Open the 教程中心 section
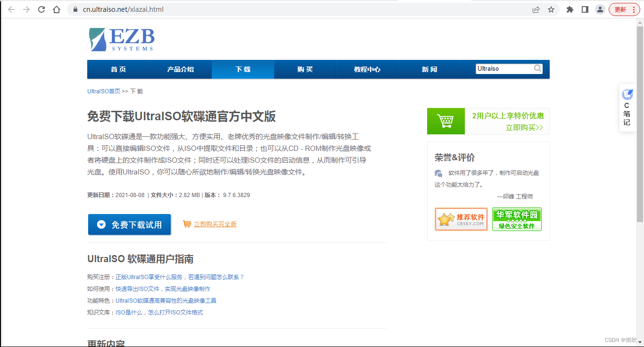Screen dimensions: 644x347 coord(367,69)
